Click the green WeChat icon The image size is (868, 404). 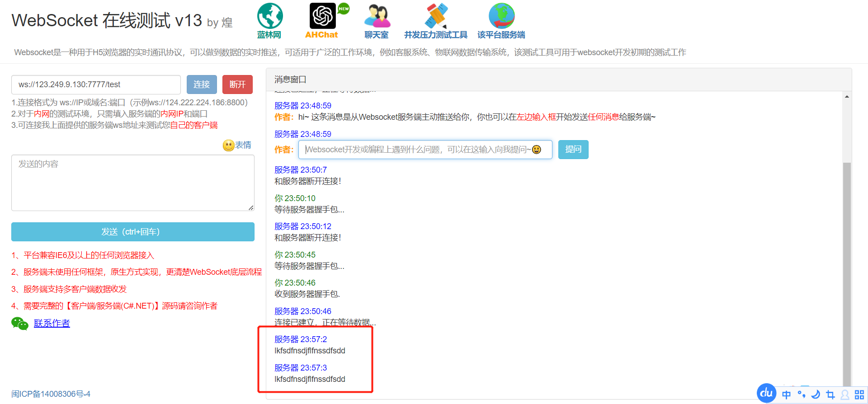point(19,324)
